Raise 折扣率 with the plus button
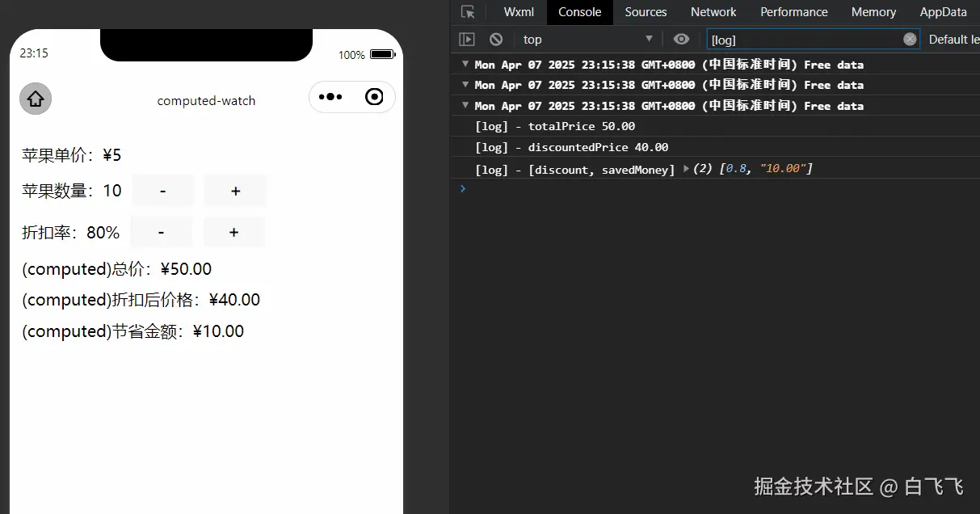980x514 pixels. [233, 232]
